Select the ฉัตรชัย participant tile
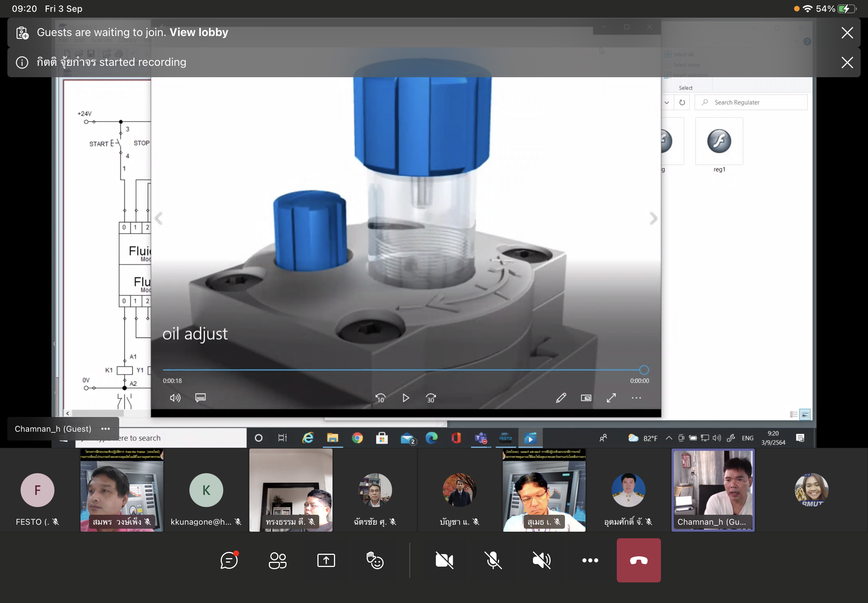 coord(375,490)
